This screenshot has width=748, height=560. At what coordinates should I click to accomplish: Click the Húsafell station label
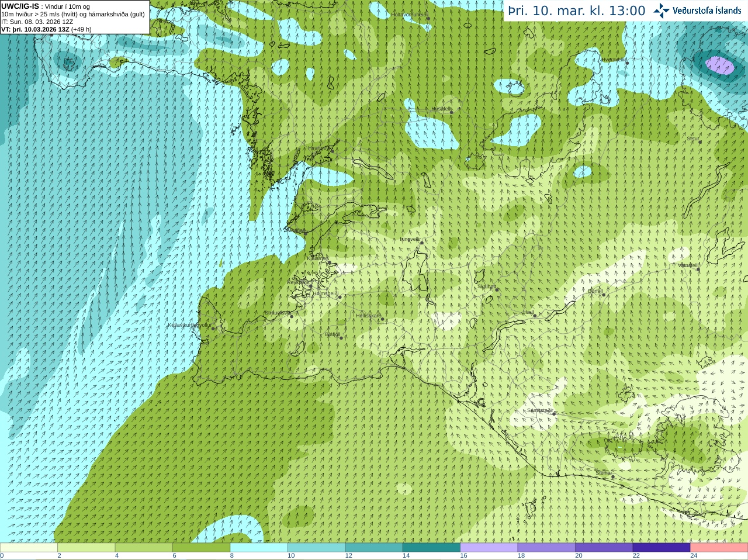[x=441, y=109]
